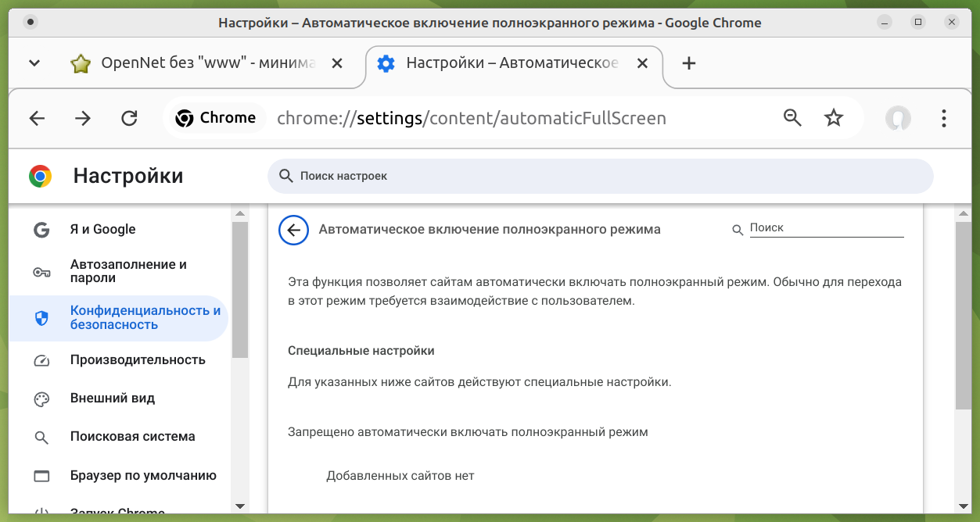This screenshot has width=980, height=522.
Task: Open the tab search chevron dropdown
Action: coord(34,63)
